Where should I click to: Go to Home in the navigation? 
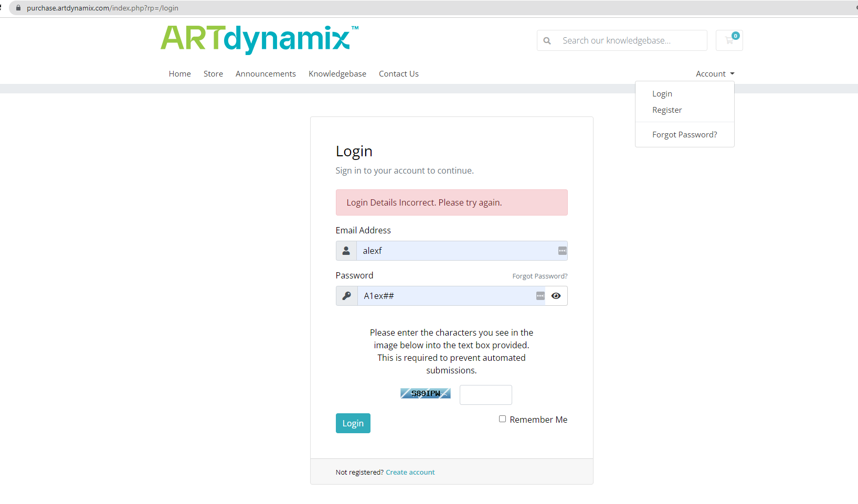coord(180,73)
